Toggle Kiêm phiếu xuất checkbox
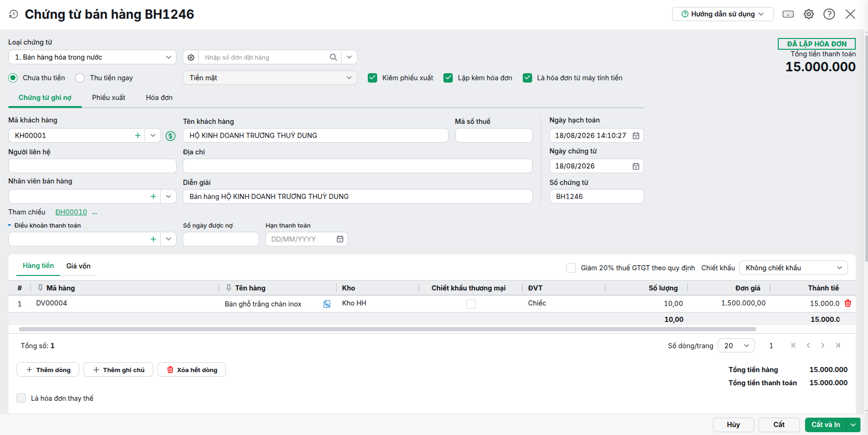Screen dimensions: 868x435 [372, 78]
